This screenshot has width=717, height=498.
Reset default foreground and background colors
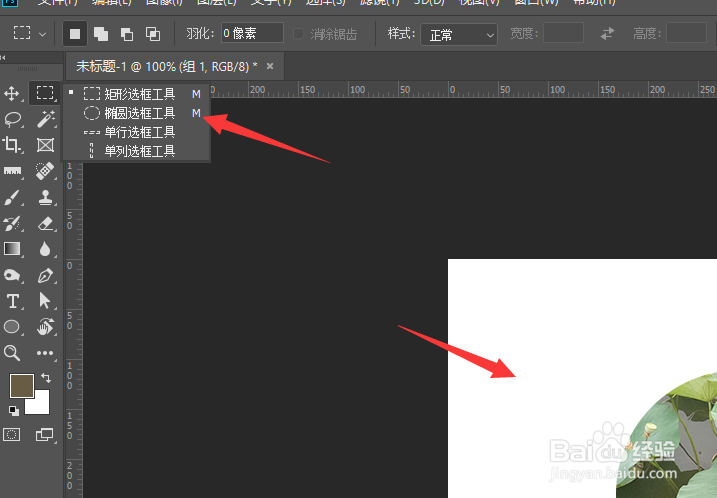(14, 411)
